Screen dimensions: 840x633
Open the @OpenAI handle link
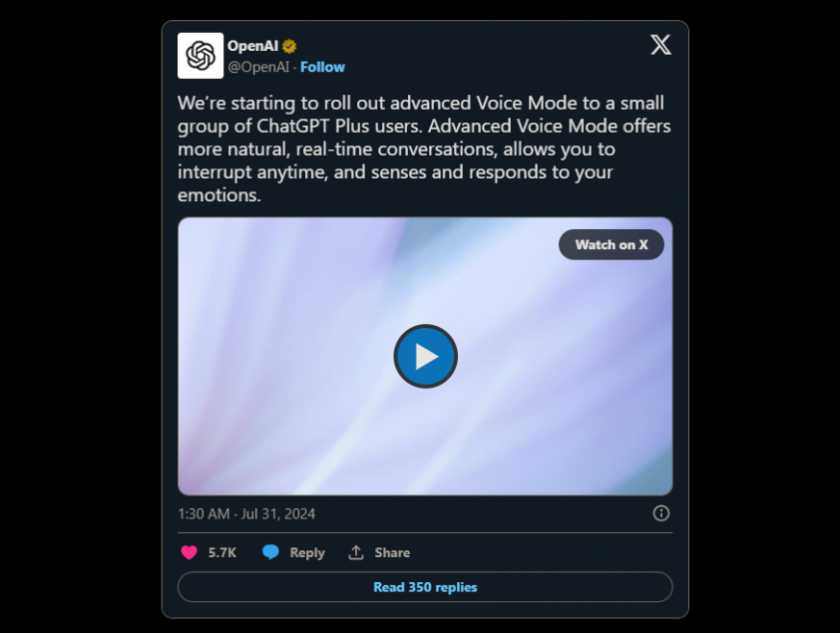click(x=258, y=67)
